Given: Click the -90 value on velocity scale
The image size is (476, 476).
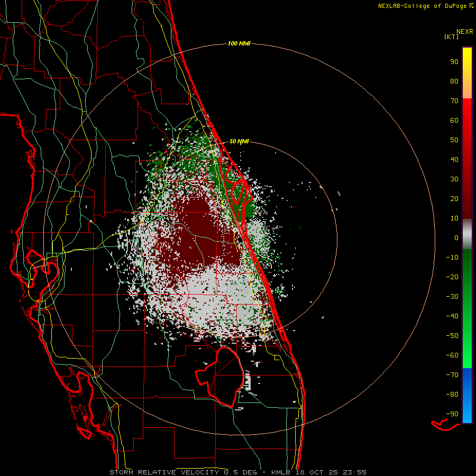Looking at the screenshot, I should (x=452, y=414).
